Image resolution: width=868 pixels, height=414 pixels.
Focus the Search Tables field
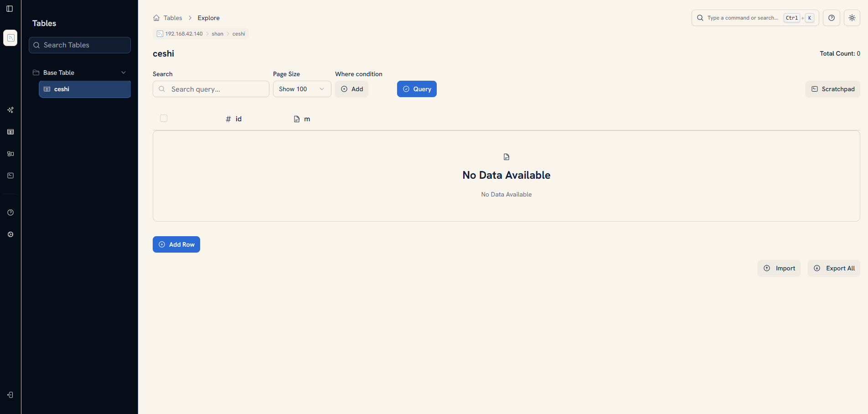[80, 45]
